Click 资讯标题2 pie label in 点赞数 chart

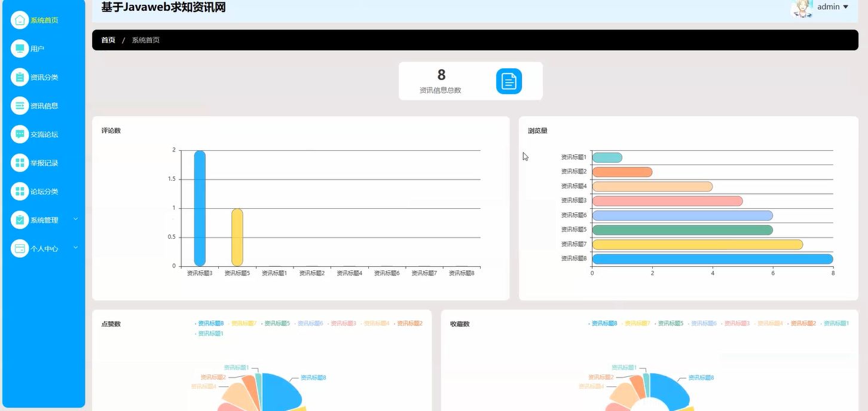point(213,377)
